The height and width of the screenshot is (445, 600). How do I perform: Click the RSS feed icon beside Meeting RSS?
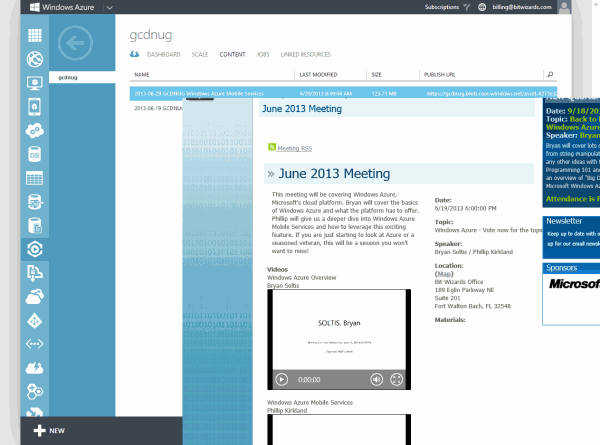click(x=272, y=147)
